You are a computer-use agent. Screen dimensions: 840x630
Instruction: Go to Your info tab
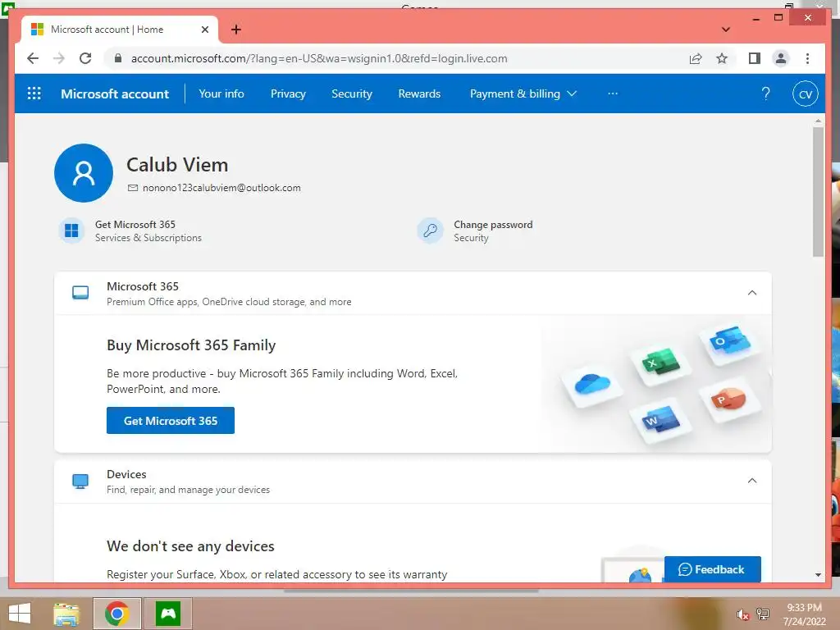tap(221, 94)
